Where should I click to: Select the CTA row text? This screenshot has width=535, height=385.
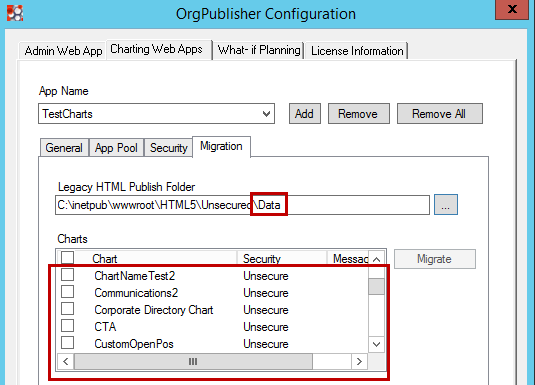tap(105, 327)
